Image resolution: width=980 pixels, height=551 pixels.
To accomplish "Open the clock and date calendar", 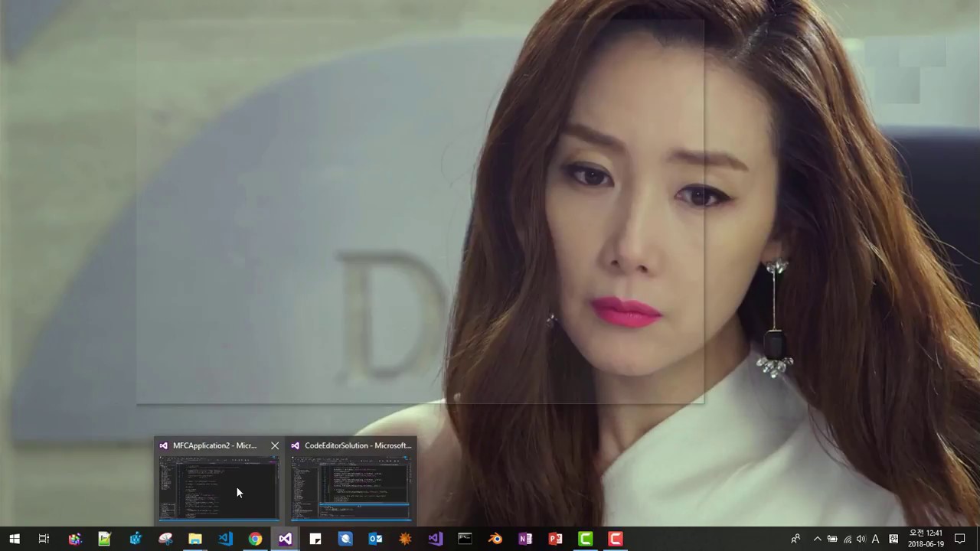I will click(926, 539).
